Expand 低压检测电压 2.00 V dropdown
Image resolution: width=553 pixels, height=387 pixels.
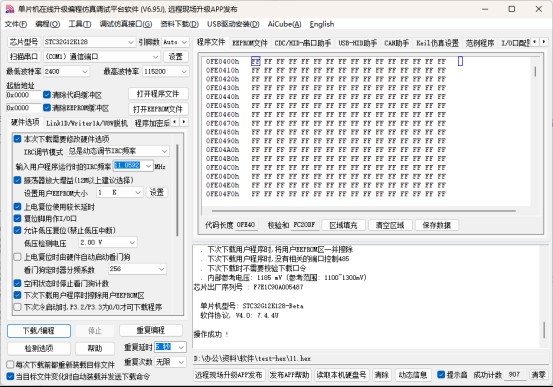[x=132, y=243]
